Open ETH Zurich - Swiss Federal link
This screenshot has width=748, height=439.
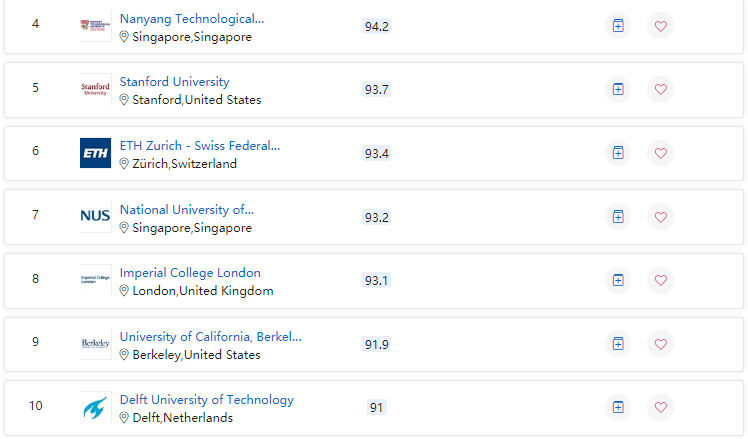[x=200, y=146]
